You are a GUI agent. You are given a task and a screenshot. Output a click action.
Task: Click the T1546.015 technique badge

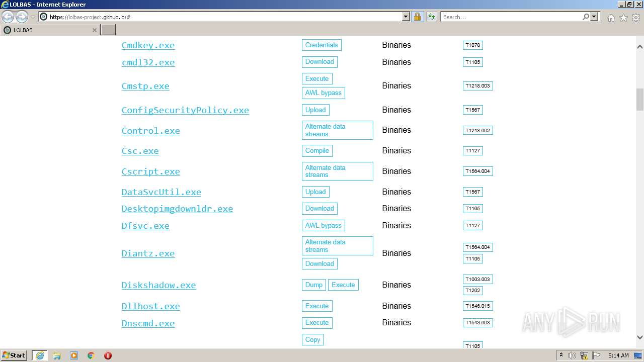(477, 306)
